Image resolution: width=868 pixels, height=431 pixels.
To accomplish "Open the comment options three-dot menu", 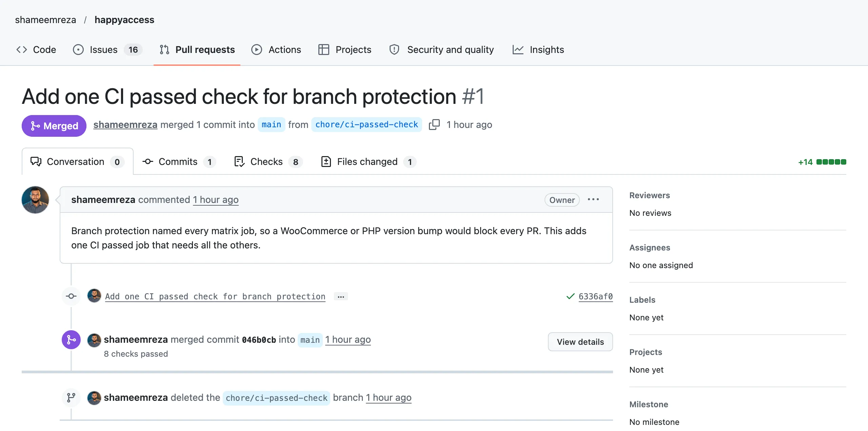I will pos(593,200).
